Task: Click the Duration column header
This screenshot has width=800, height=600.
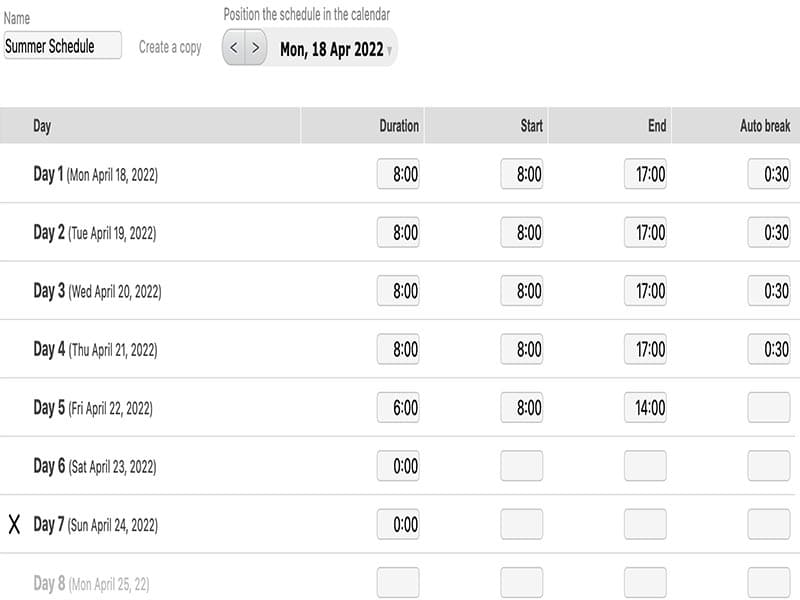Action: pyautogui.click(x=399, y=126)
